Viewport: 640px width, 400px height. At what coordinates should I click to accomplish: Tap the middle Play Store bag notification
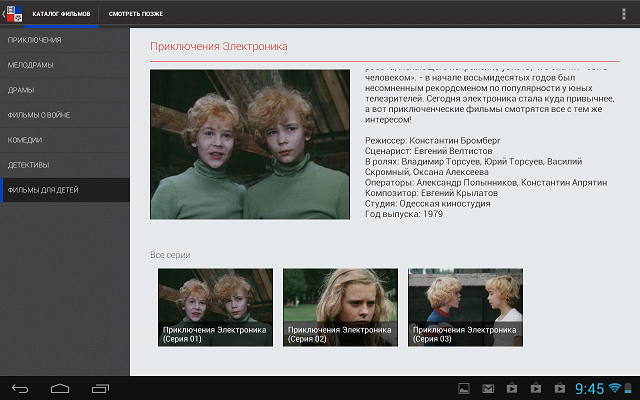pos(536,388)
